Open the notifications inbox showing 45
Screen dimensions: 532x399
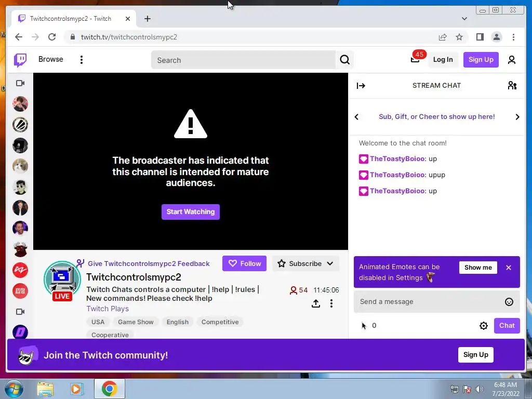tap(415, 59)
